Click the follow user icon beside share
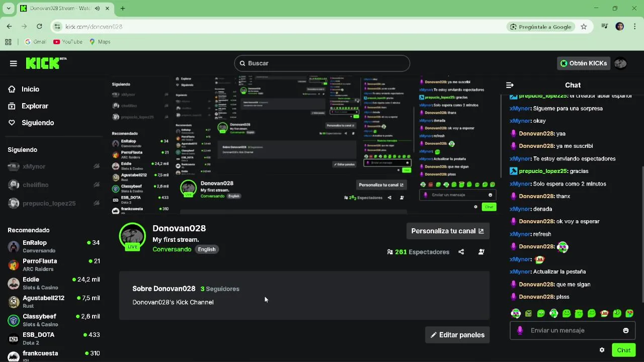 pos(481,252)
